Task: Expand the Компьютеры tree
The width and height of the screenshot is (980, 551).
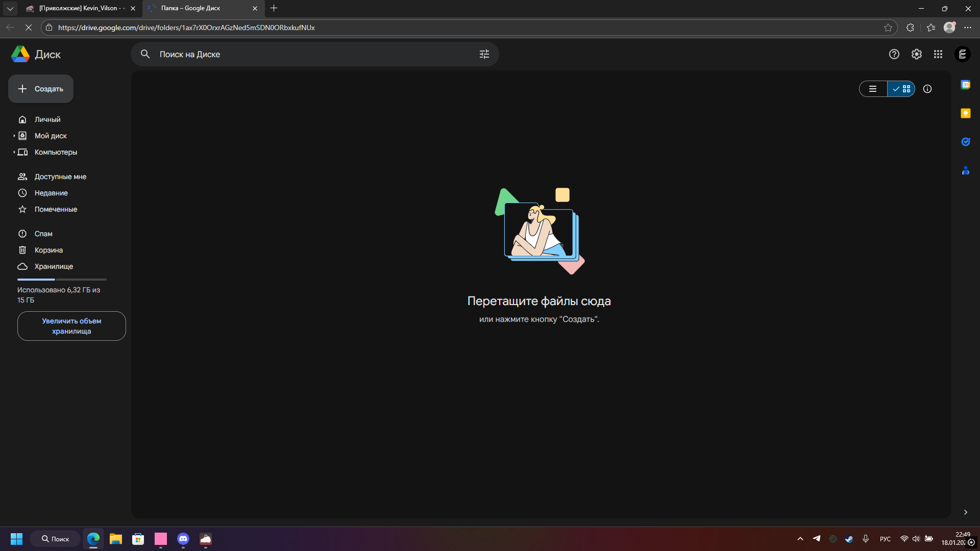Action: point(14,152)
